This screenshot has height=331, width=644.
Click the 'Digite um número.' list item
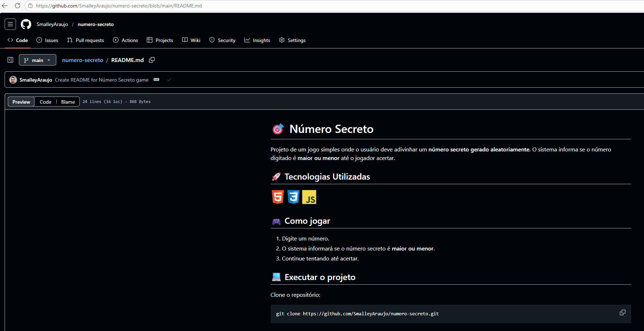coord(306,239)
